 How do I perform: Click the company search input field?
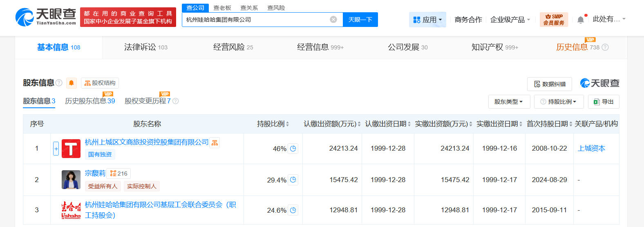pos(255,20)
